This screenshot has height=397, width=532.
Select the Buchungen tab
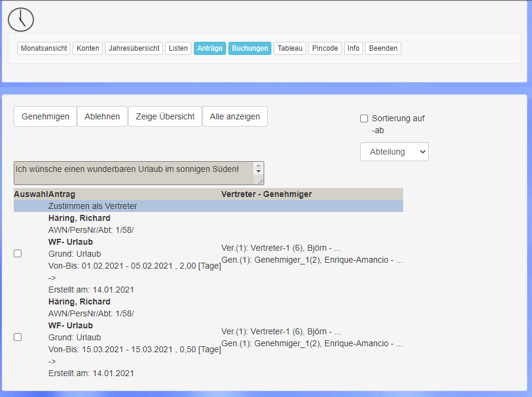click(x=250, y=48)
